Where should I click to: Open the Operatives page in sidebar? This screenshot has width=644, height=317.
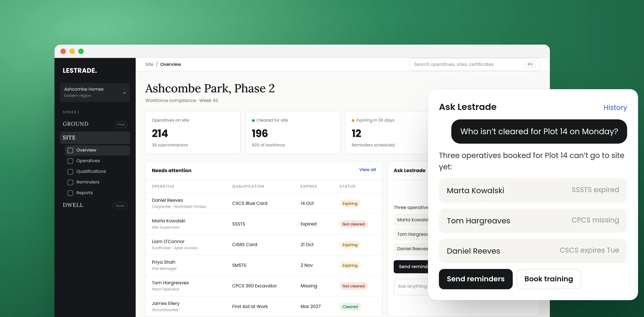click(x=97, y=161)
